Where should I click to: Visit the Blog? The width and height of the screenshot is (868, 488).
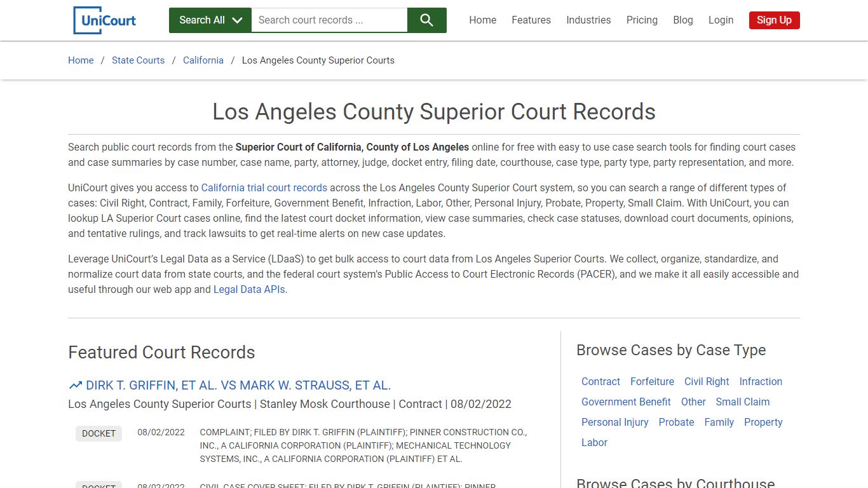pos(683,20)
